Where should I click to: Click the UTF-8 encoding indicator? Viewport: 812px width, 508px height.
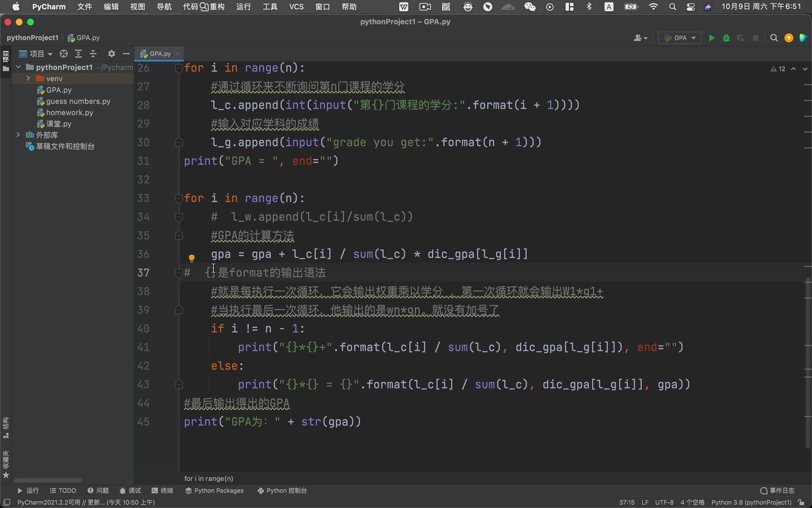point(664,502)
